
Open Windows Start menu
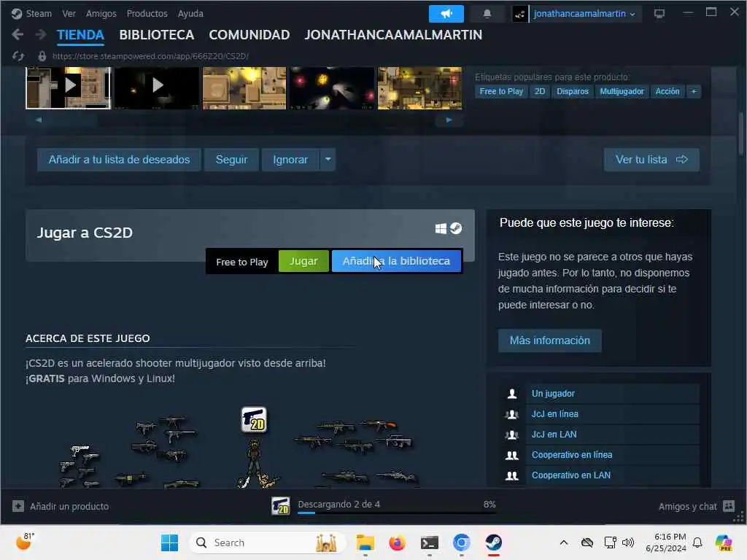pos(169,542)
